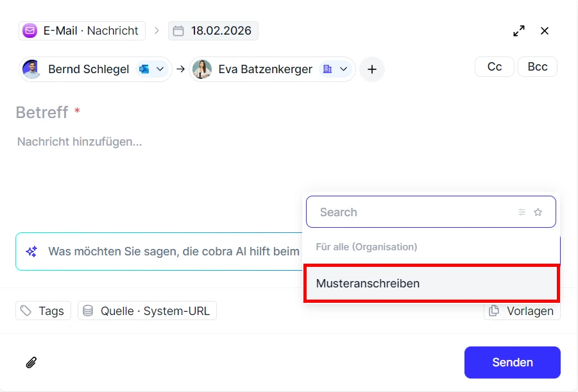The height and width of the screenshot is (392, 578).
Task: Open the sender dropdown for Bernd Schlegel
Action: point(160,69)
